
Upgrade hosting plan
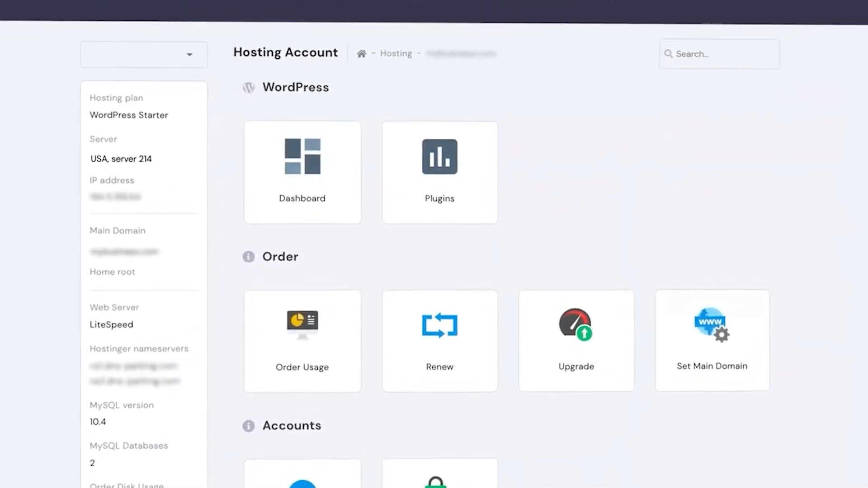(576, 340)
